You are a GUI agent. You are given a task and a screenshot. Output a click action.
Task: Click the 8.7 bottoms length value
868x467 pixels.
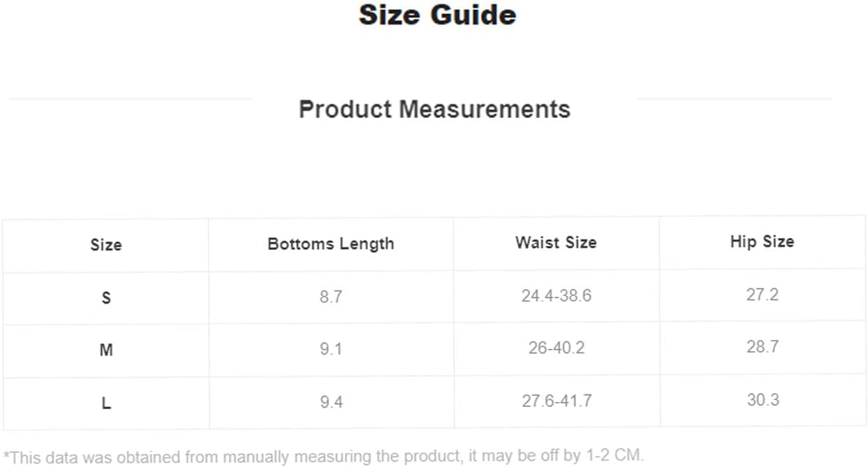point(331,297)
